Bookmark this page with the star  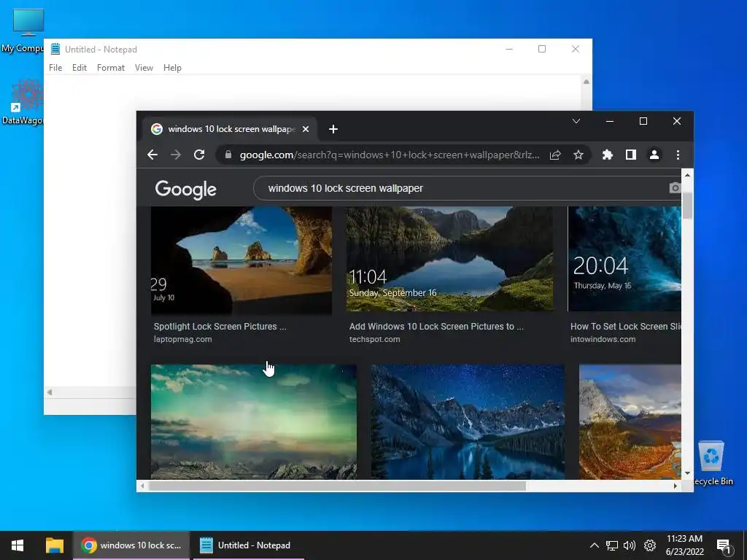tap(578, 155)
